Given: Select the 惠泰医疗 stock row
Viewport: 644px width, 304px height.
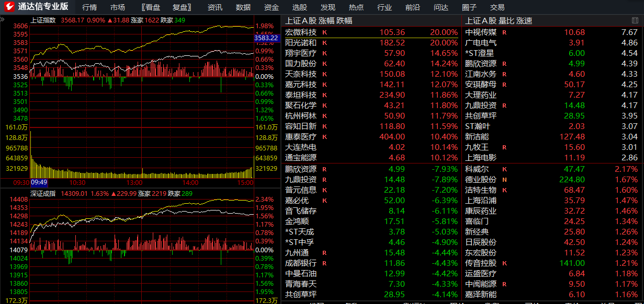Looking at the screenshot, I should pyautogui.click(x=372, y=137).
